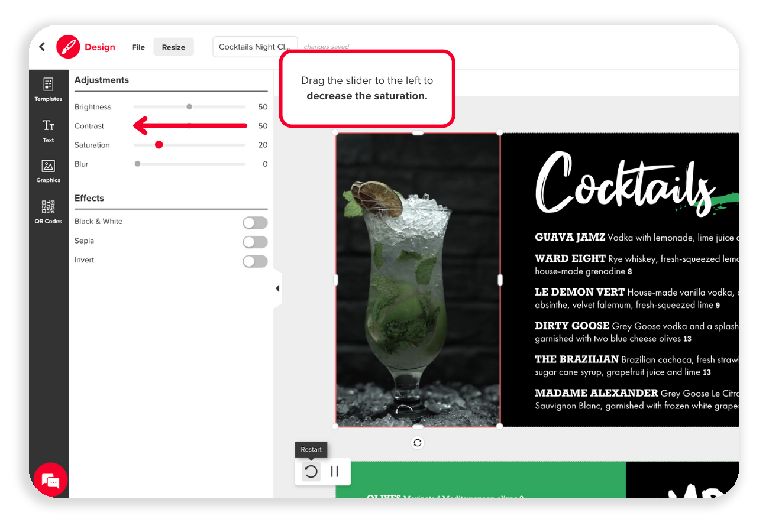Pause the tutorial playback
Image resolution: width=769 pixels, height=532 pixels.
pyautogui.click(x=335, y=472)
